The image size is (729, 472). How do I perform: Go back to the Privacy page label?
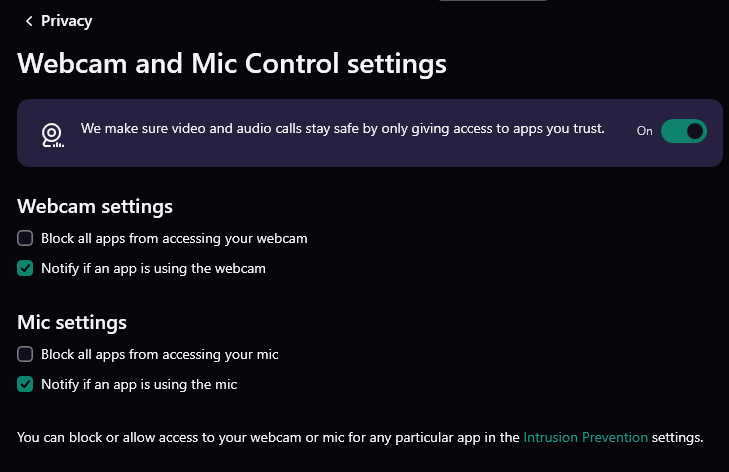[x=66, y=21]
